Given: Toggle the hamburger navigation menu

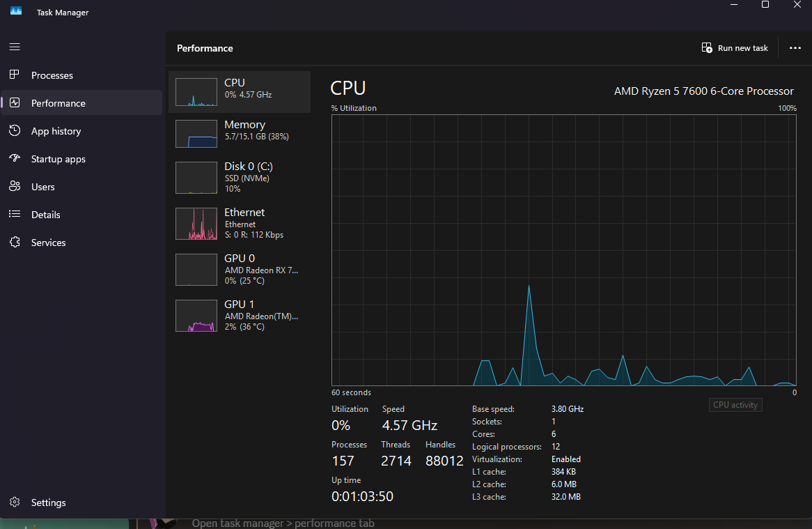Looking at the screenshot, I should (x=15, y=47).
